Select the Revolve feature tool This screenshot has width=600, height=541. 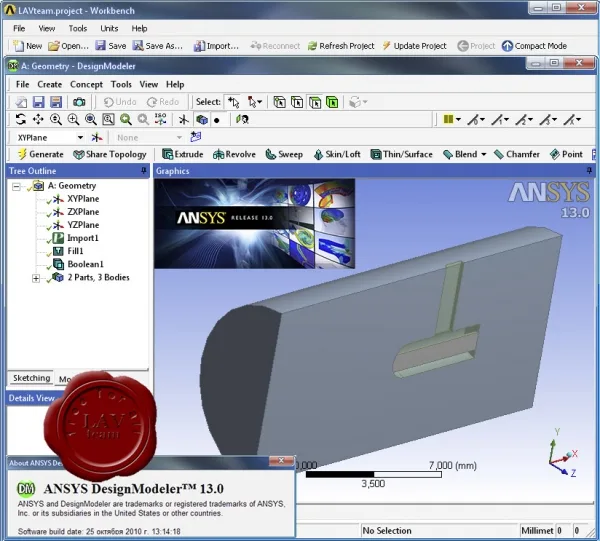234,154
